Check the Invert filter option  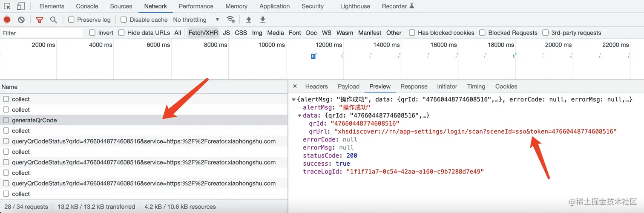92,33
